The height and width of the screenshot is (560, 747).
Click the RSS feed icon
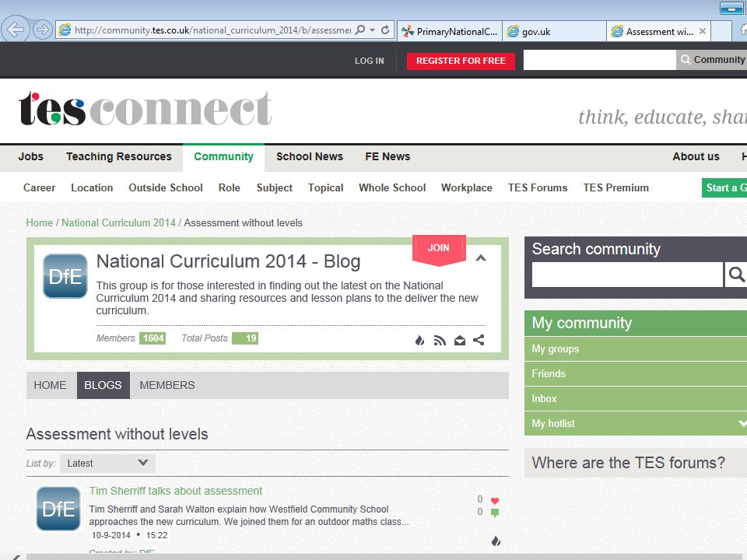click(x=440, y=340)
